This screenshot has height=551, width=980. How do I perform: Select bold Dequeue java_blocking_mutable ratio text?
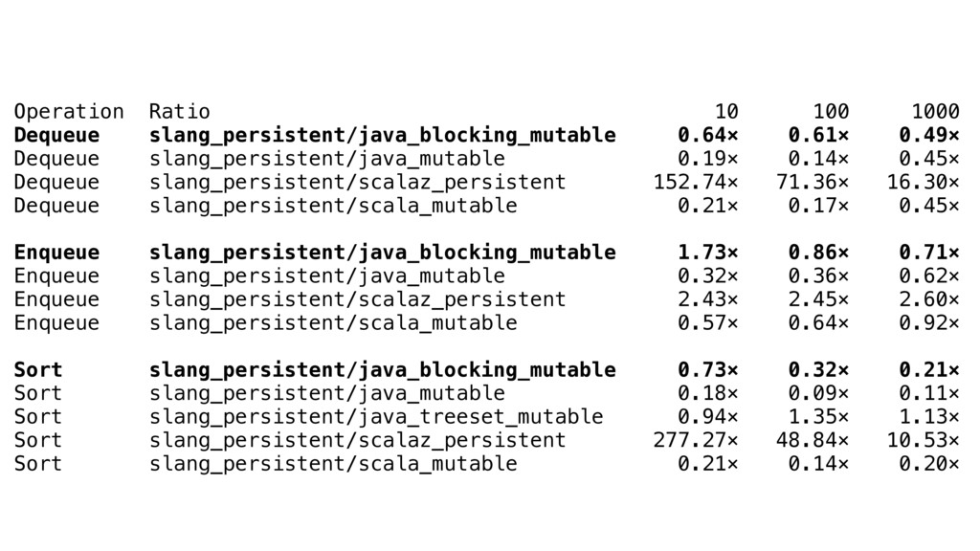pos(383,136)
